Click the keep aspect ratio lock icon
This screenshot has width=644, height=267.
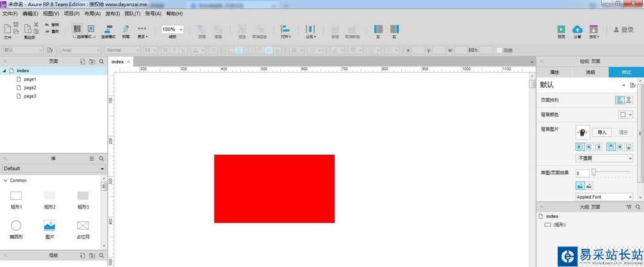tap(471, 50)
